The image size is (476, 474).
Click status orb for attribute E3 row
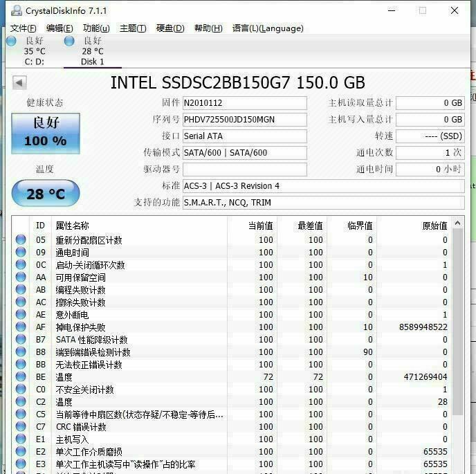(x=21, y=464)
